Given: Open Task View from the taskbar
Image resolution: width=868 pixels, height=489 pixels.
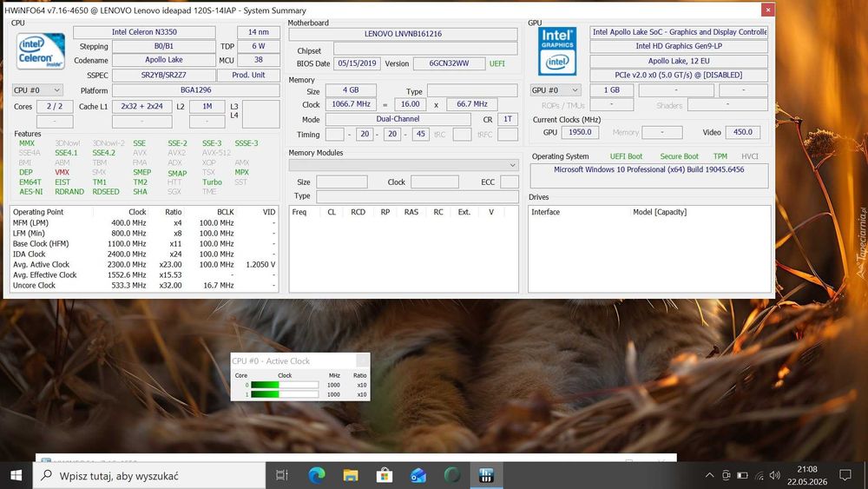Looking at the screenshot, I should 282,475.
